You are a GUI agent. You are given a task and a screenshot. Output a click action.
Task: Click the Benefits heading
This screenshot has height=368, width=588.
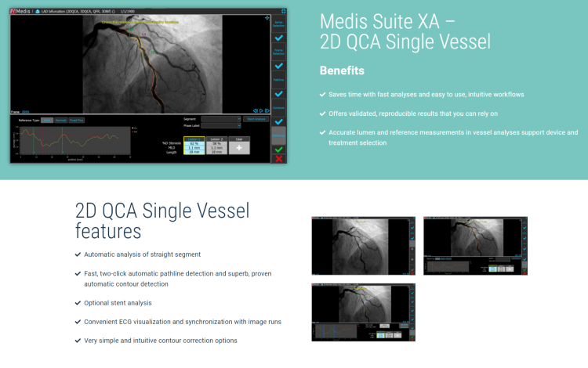point(342,70)
